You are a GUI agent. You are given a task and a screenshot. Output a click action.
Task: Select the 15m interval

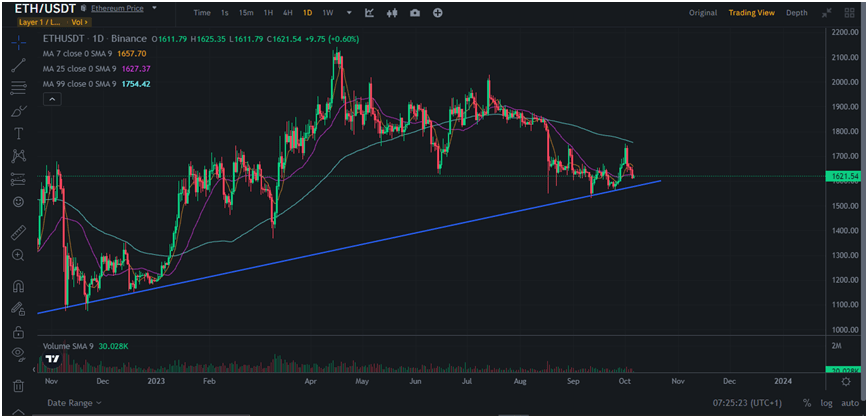pos(246,13)
